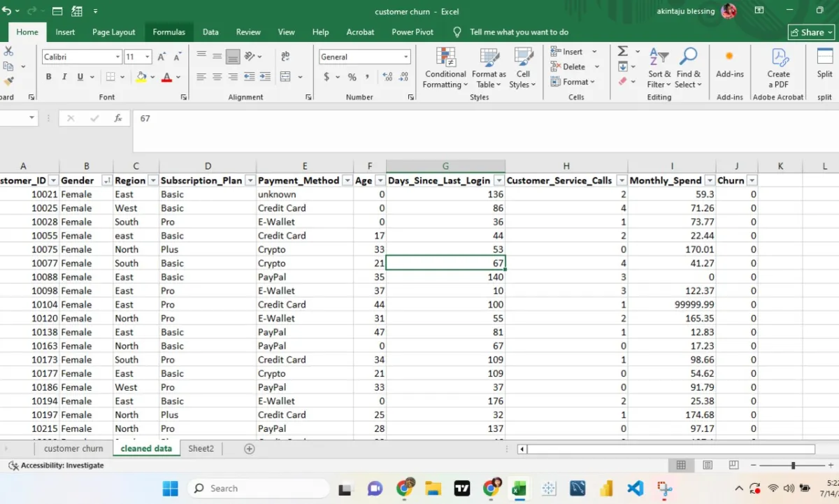Click the Fill Color bucket icon
The width and height of the screenshot is (839, 504).
pyautogui.click(x=142, y=77)
